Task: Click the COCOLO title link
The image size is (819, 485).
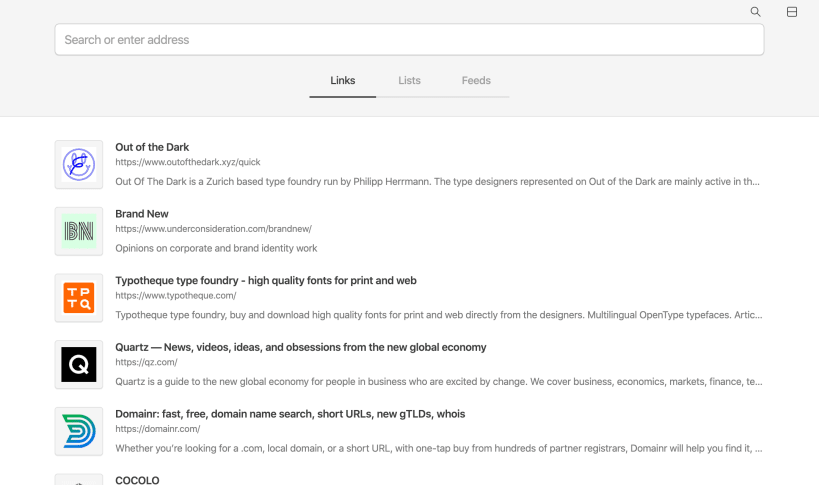Action: [x=137, y=480]
